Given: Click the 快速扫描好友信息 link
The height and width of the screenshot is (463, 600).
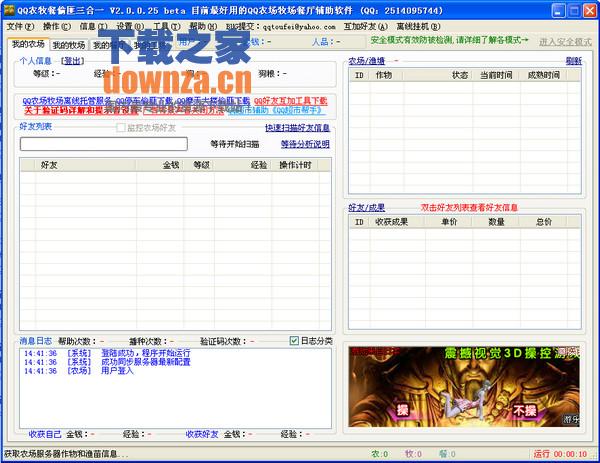Looking at the screenshot, I should (297, 128).
